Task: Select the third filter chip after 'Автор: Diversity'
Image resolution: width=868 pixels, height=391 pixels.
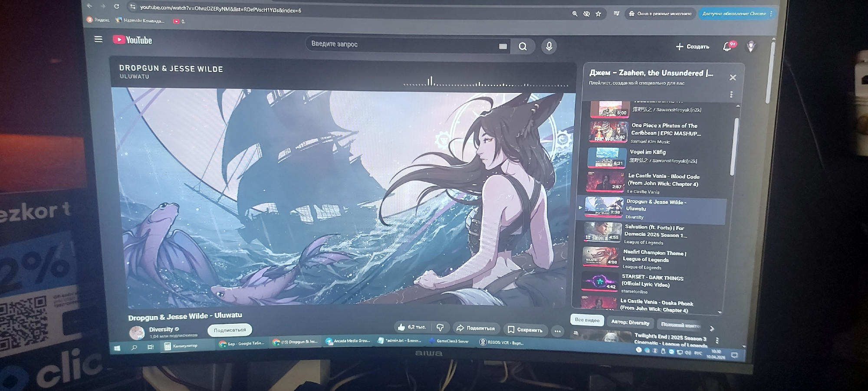Action: coord(680,325)
